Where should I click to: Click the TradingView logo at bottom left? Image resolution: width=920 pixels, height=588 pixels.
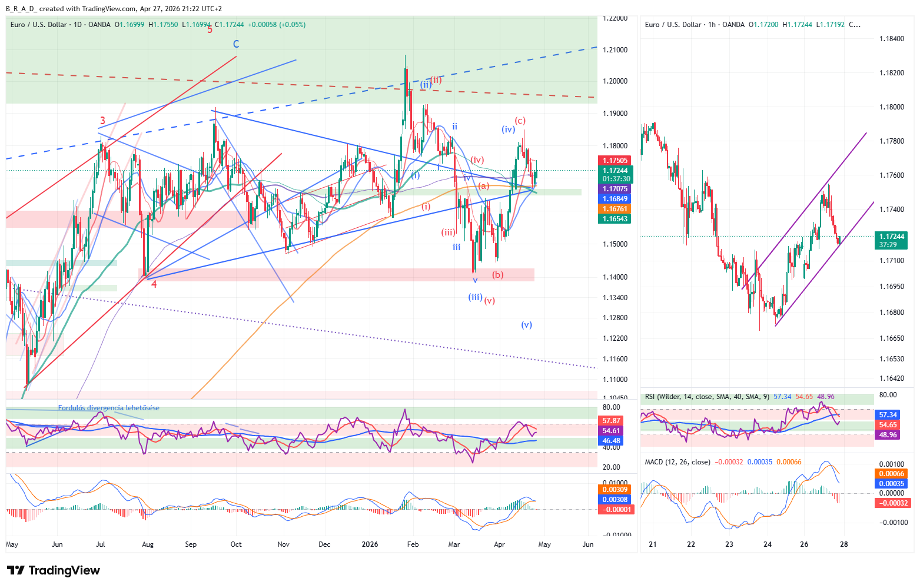54,570
